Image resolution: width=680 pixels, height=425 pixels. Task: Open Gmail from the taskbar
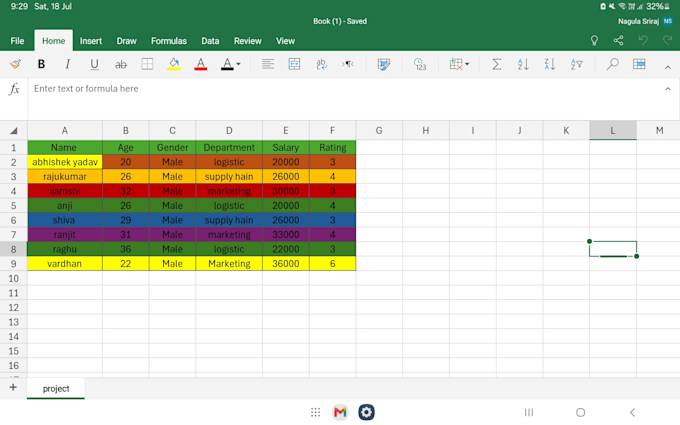(340, 412)
